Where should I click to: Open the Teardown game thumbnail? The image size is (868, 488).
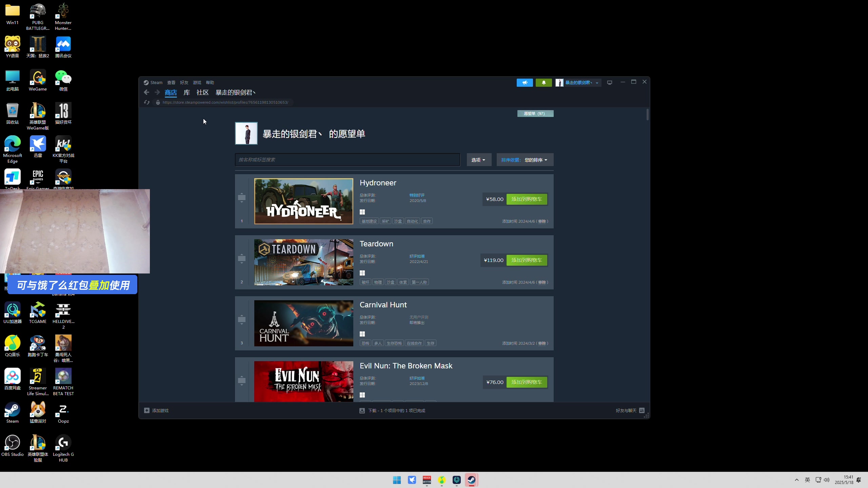click(x=304, y=262)
